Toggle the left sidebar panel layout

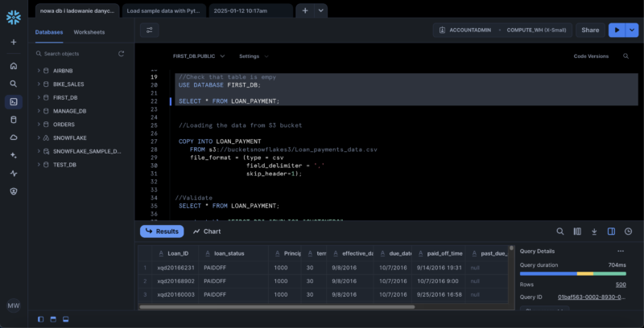point(41,319)
